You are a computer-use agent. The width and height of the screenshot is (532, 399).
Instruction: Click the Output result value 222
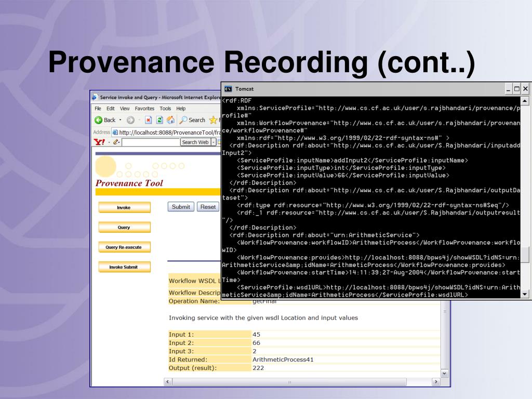(x=258, y=368)
